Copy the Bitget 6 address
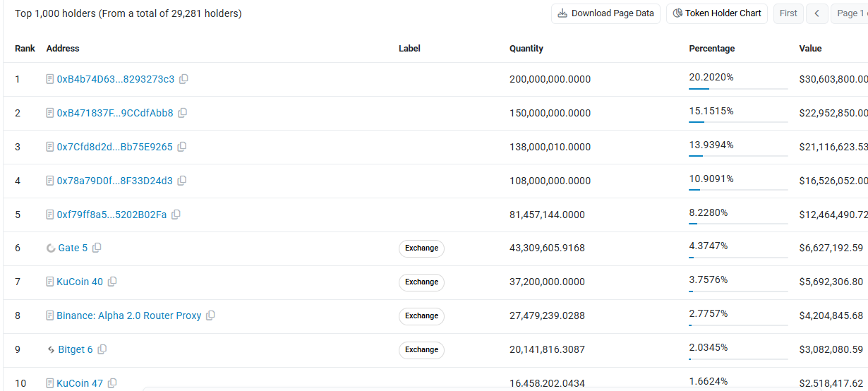The height and width of the screenshot is (391, 868). coord(102,349)
